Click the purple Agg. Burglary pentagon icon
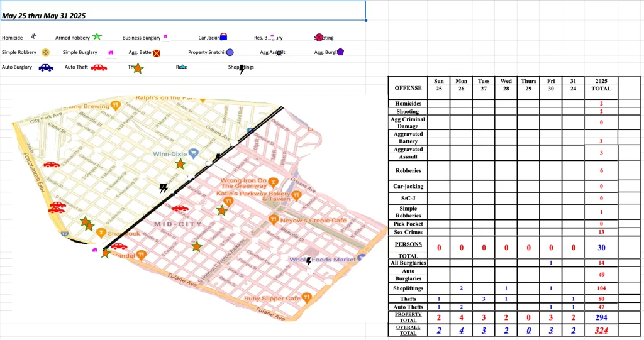The height and width of the screenshot is (340, 644). pos(340,52)
